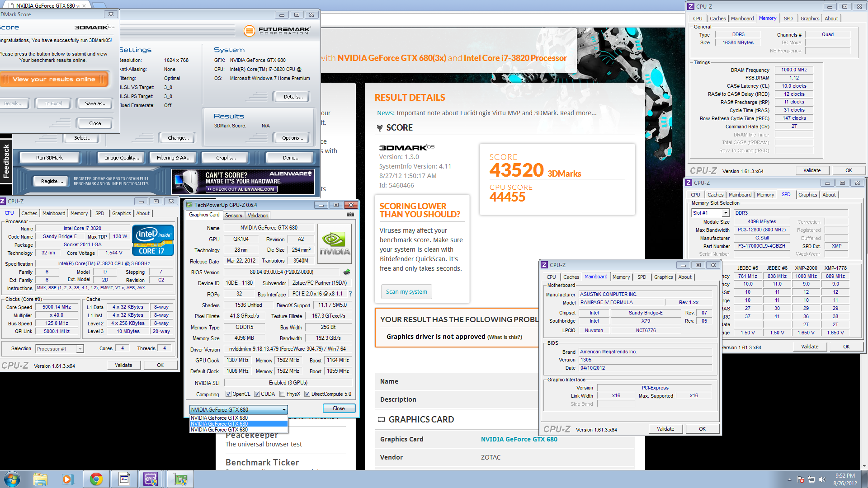The height and width of the screenshot is (488, 868).
Task: Open Graphics tab in CPU-Z Memory window
Action: coord(810,19)
